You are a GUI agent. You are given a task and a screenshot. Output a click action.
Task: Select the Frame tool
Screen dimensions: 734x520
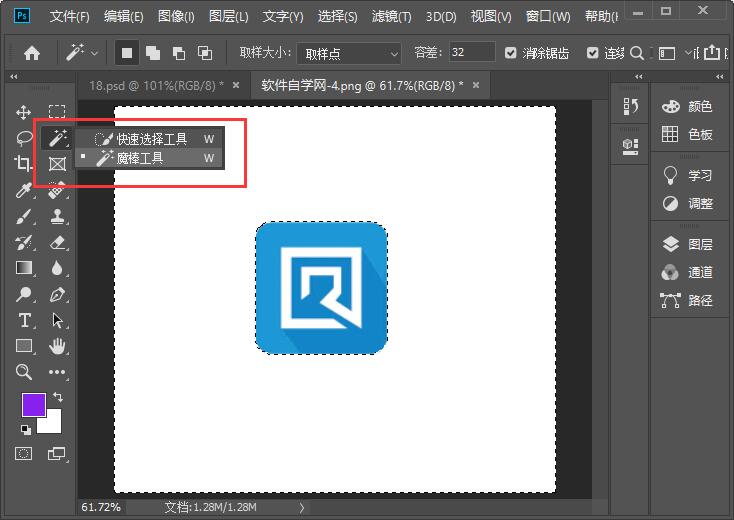tap(58, 164)
